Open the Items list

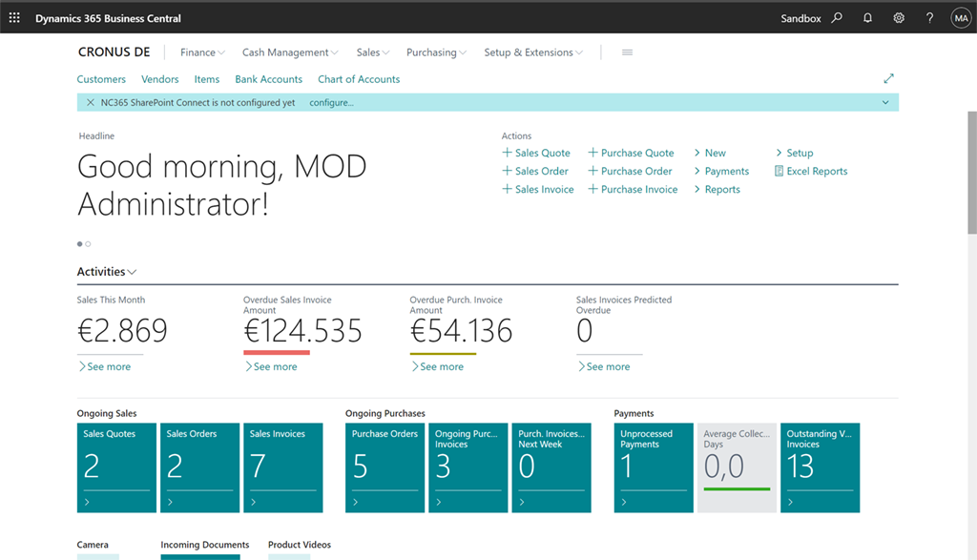click(x=206, y=79)
